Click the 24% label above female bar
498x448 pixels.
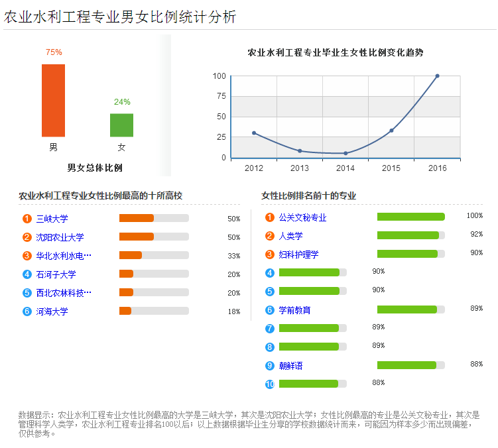(122, 101)
